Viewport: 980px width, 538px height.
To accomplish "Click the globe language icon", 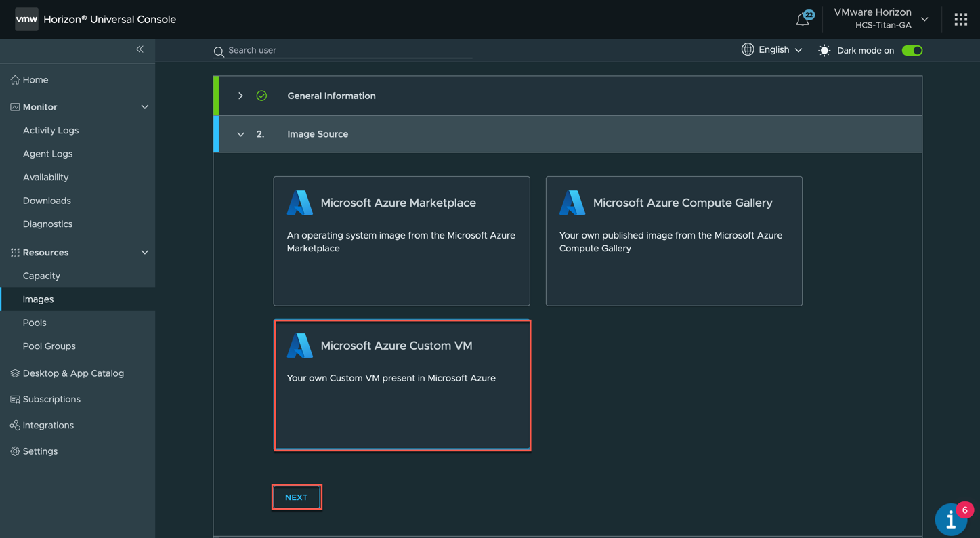I will [748, 49].
